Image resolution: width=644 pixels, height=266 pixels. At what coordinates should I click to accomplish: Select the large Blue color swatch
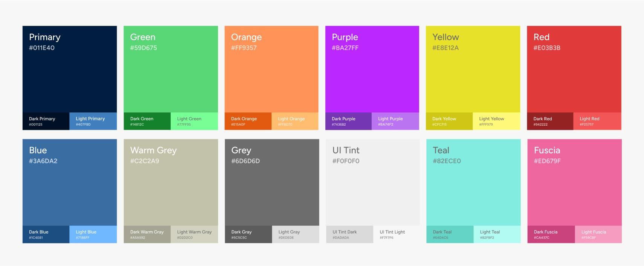tap(70, 182)
